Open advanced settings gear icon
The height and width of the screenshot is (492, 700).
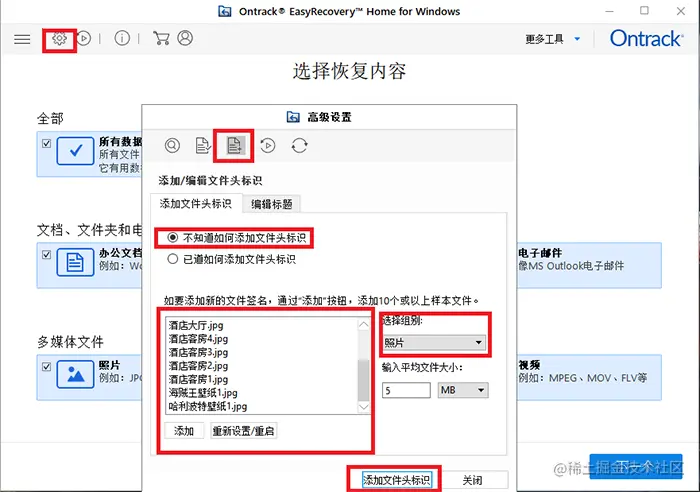[59, 39]
